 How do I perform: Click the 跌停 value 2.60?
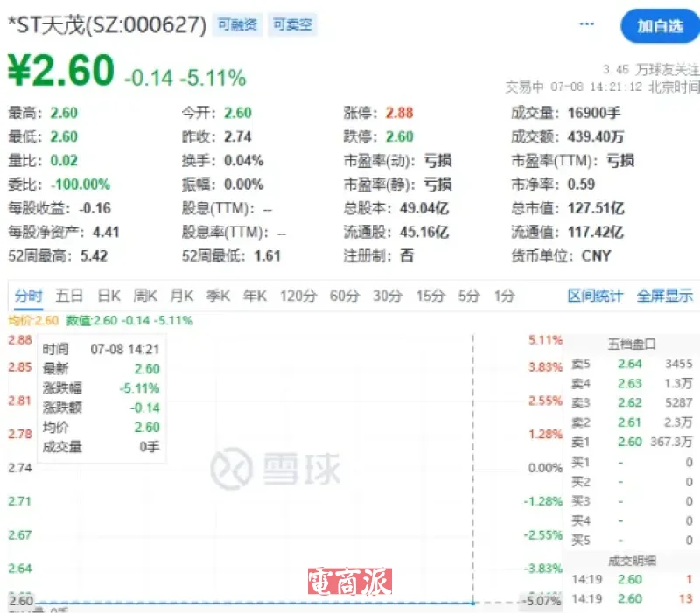[x=399, y=136]
